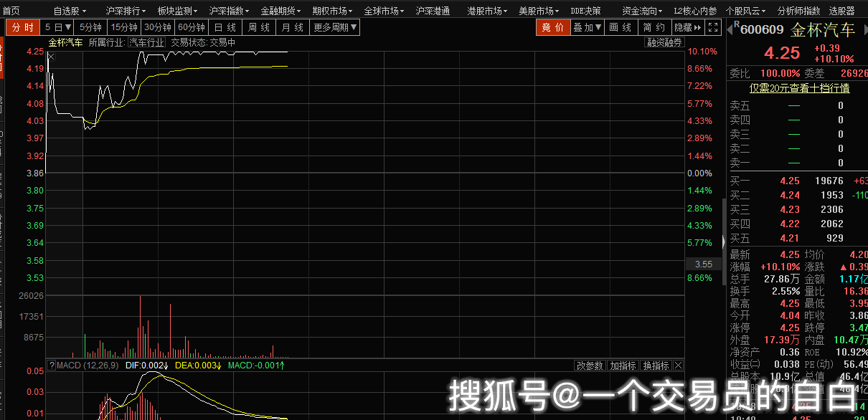Select the 5分钟 period
Viewport: 868px width, 420px height.
pos(90,27)
